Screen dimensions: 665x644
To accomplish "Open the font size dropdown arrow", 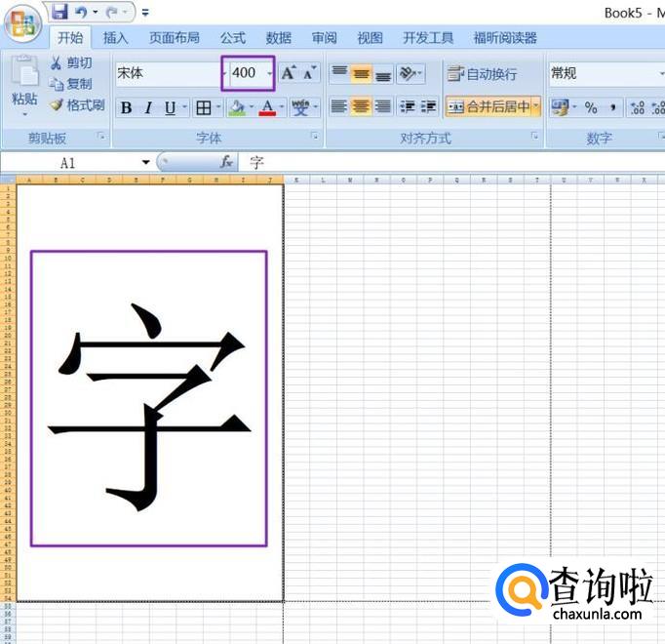I will 270,73.
